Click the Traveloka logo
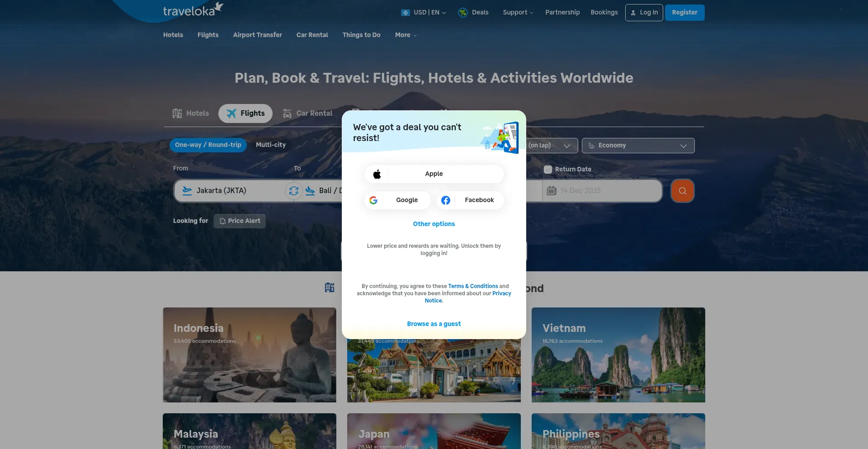Image resolution: width=868 pixels, height=449 pixels. pos(192,9)
